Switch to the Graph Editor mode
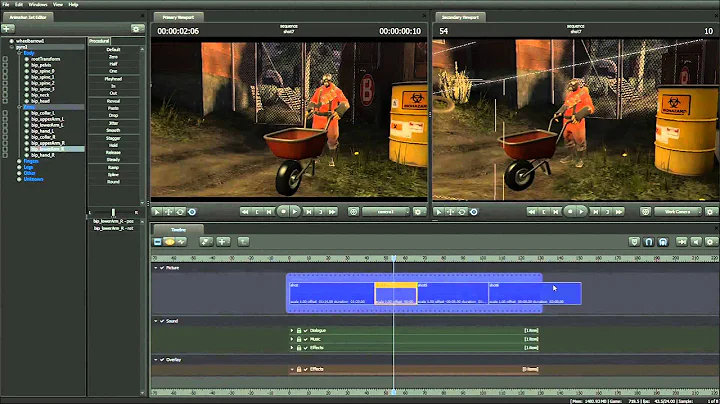The image size is (720, 404). 181,241
